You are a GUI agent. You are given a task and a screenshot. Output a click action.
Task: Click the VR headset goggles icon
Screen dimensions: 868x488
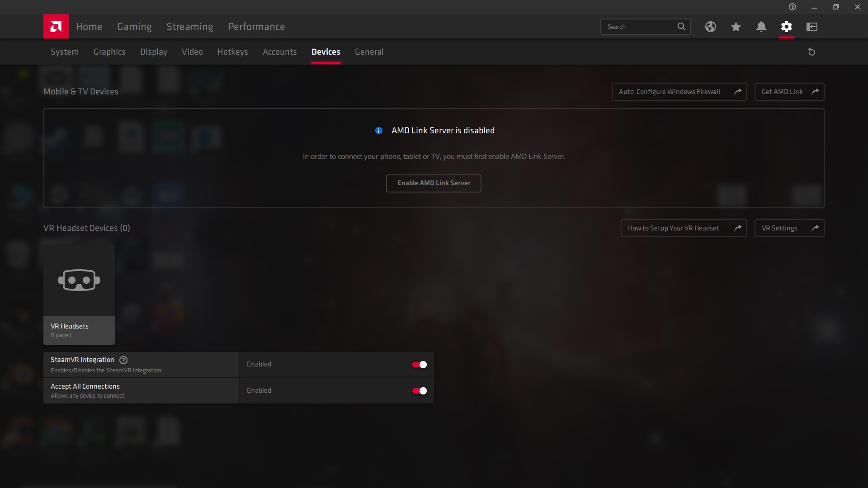point(79,280)
